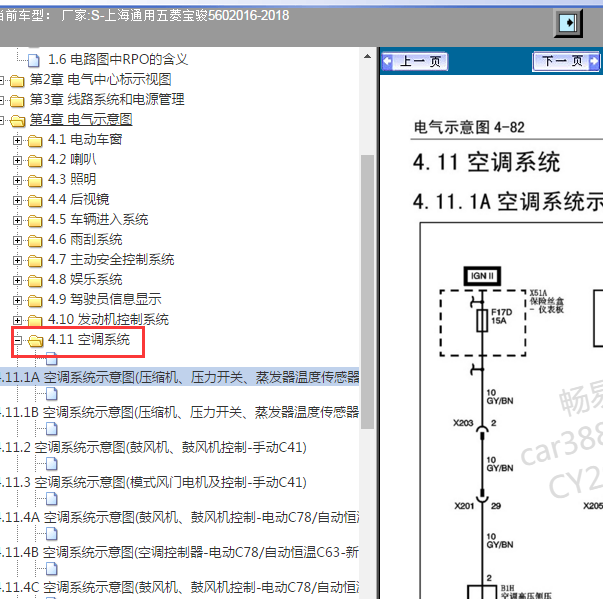Select the 4.5 车辆进入系统 entry
The height and width of the screenshot is (599, 603).
click(x=98, y=219)
